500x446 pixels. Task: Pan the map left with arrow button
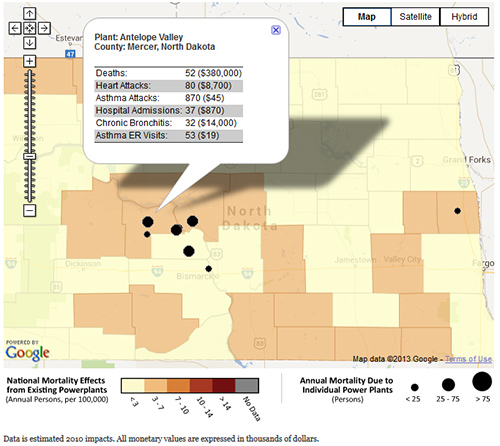click(x=15, y=28)
